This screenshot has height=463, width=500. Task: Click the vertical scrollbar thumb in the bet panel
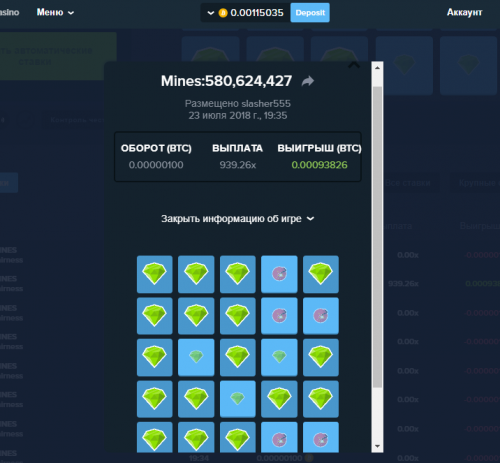click(377, 237)
